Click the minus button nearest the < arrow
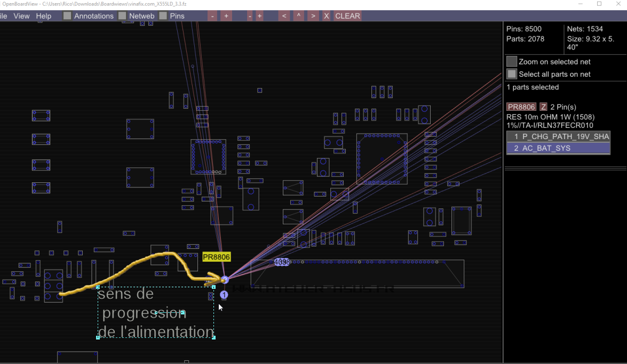 [250, 16]
